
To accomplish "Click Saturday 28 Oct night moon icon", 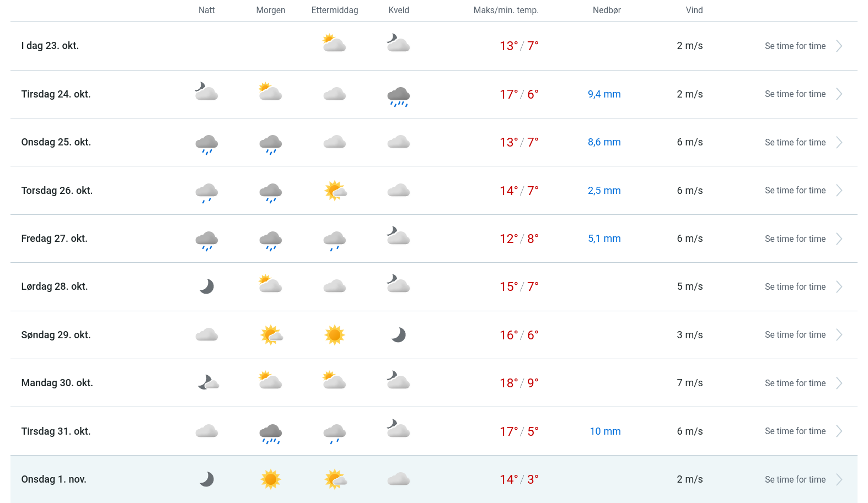I will pyautogui.click(x=207, y=286).
